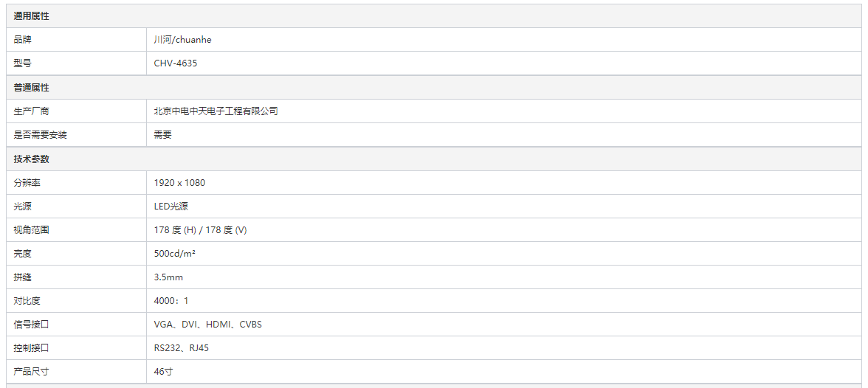
Task: Select the 是否需要安装 label cell
Action: pos(77,134)
